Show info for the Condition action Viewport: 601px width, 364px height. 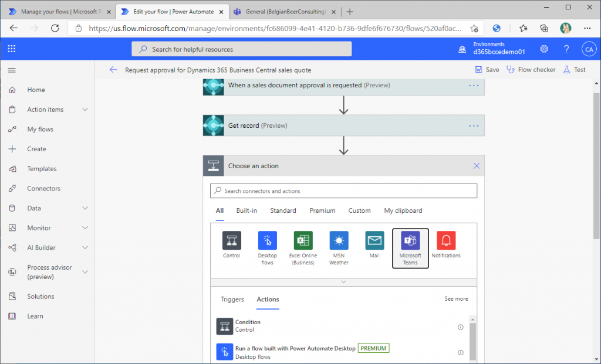point(460,327)
